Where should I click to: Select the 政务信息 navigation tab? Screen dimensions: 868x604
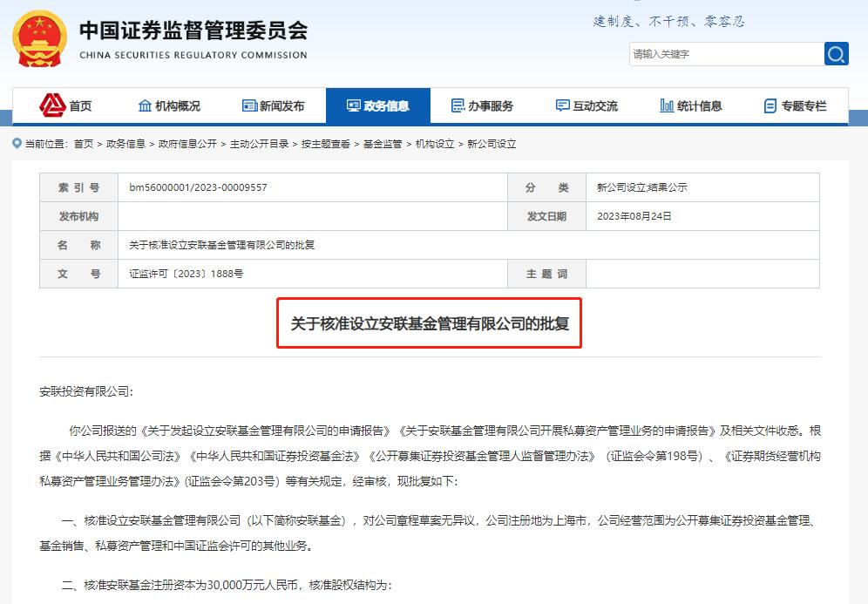click(378, 105)
